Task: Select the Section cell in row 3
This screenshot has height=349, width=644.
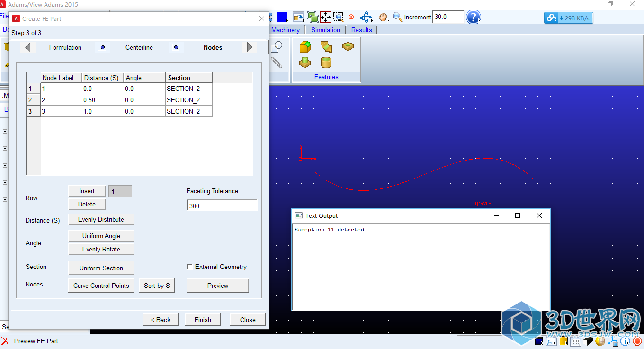Action: coord(188,111)
